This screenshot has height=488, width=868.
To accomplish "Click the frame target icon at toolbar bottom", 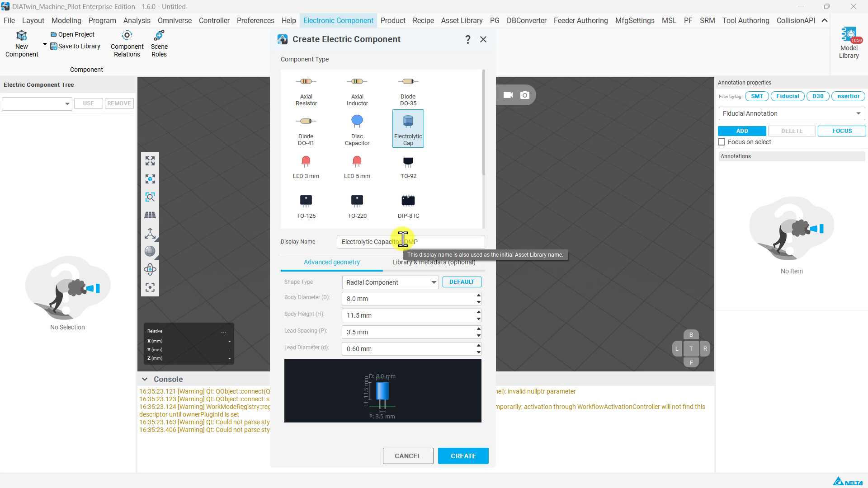I will point(150,287).
